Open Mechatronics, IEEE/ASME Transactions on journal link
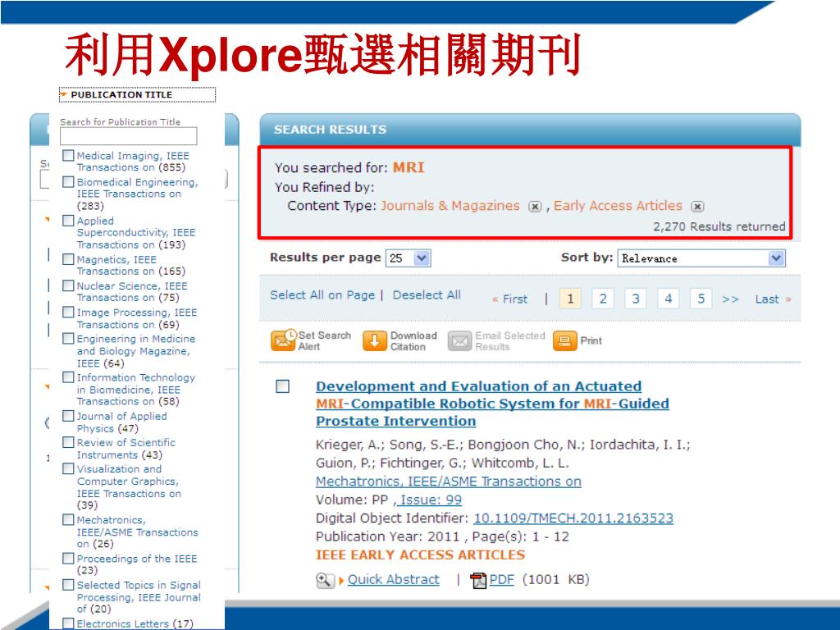Image resolution: width=840 pixels, height=630 pixels. [x=449, y=481]
